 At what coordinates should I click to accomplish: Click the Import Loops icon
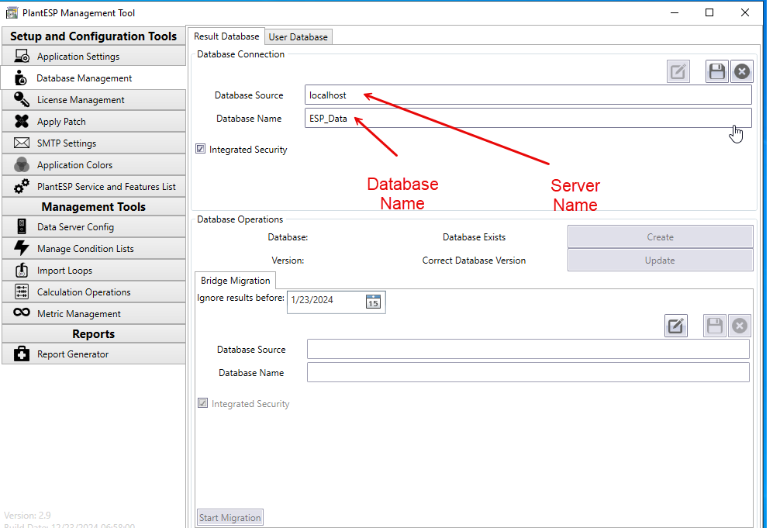pos(22,270)
